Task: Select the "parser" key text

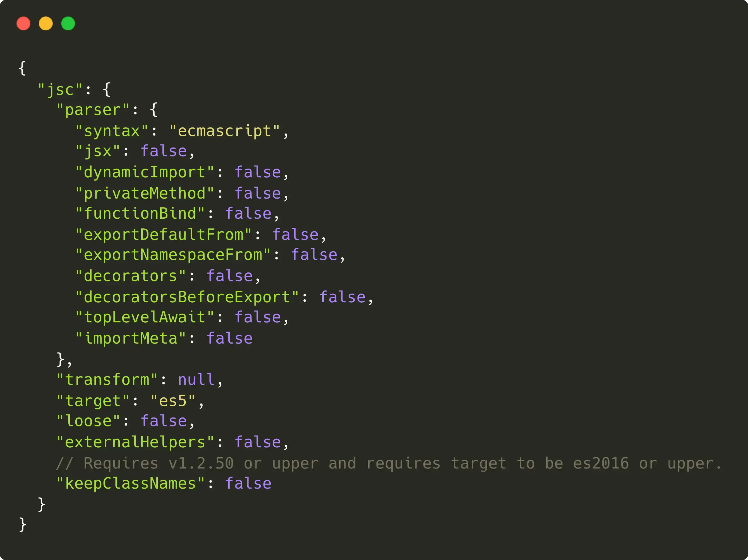Action: (93, 110)
